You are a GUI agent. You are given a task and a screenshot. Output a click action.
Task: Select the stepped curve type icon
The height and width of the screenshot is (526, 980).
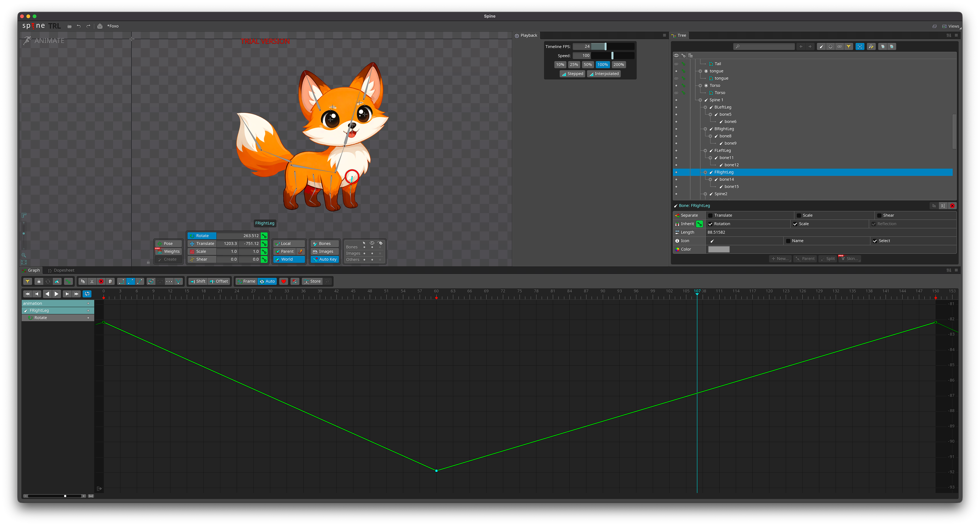121,281
